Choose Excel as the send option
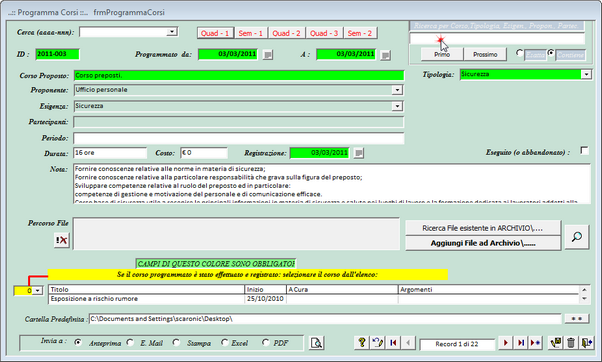 225,342
